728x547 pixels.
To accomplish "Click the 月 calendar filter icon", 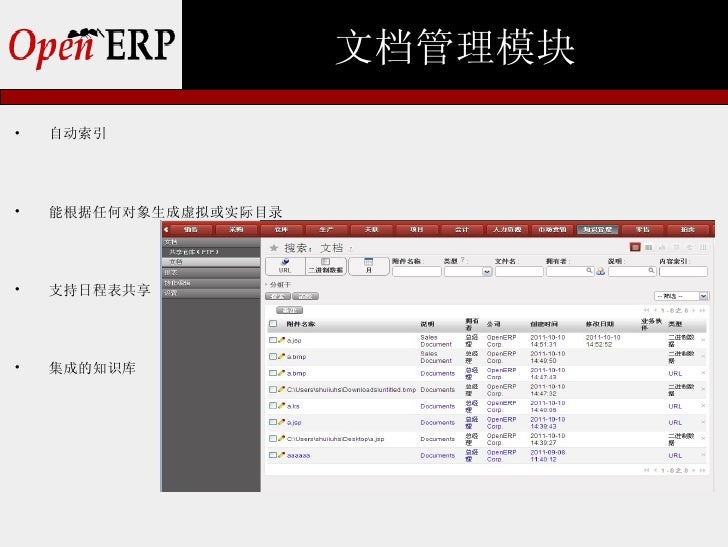I will pyautogui.click(x=369, y=262).
